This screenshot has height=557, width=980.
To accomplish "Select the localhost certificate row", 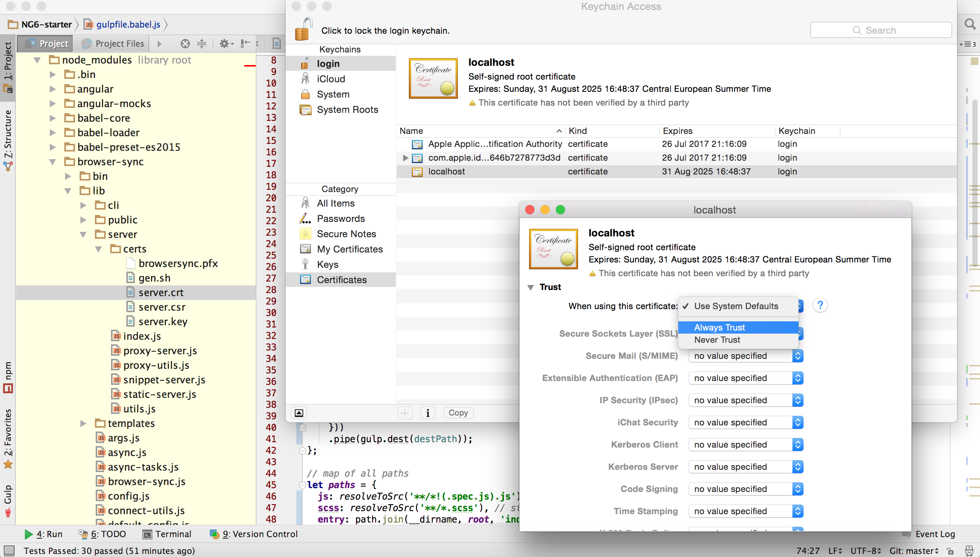I will click(676, 172).
